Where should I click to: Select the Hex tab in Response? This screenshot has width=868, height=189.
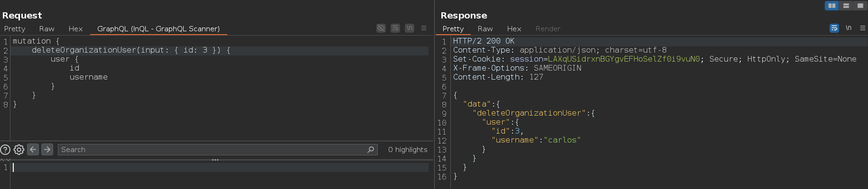click(x=514, y=29)
